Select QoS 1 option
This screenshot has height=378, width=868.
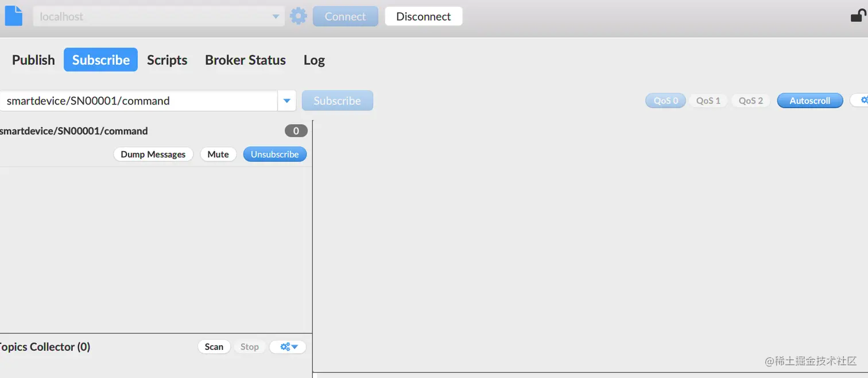point(708,101)
